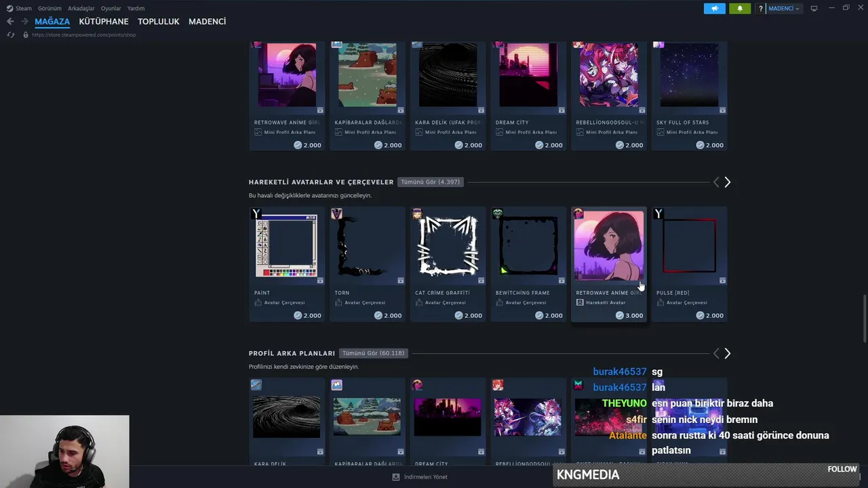
Task: Click the game icon on Paint card
Action: [x=256, y=214]
